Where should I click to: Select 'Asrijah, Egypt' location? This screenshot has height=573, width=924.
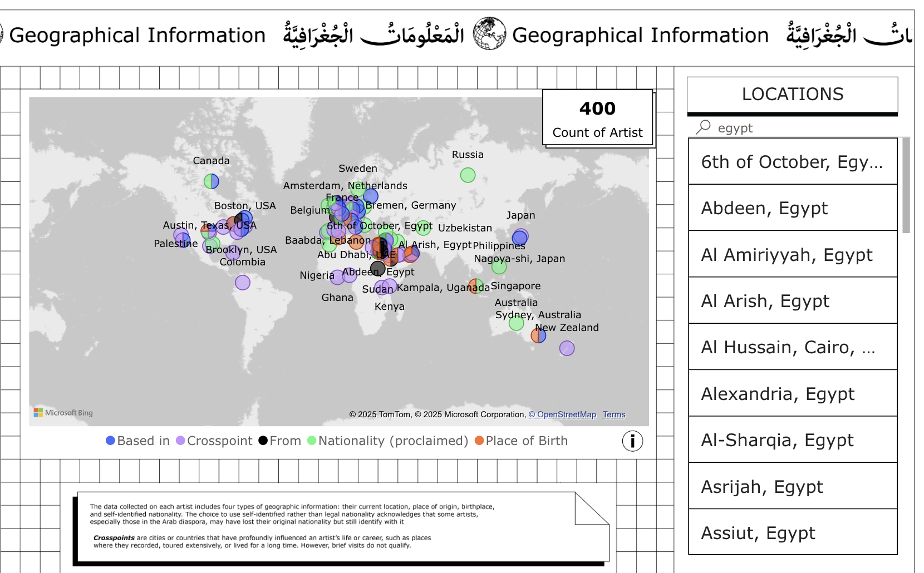(x=793, y=486)
